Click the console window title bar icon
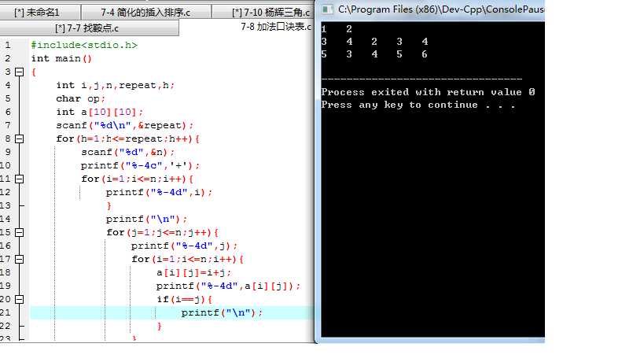Viewport: 644px width, 362px height. pyautogui.click(x=327, y=9)
